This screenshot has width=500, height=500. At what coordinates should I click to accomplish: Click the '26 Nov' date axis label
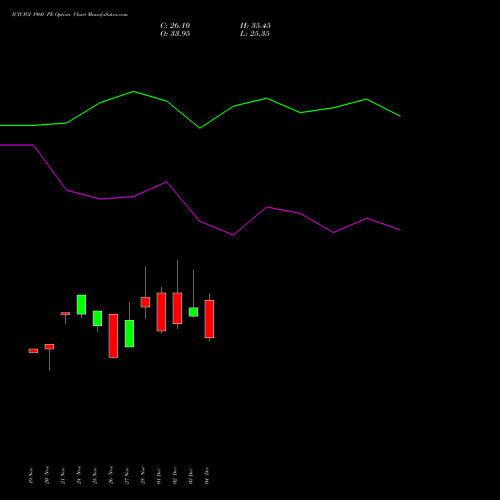(111, 476)
